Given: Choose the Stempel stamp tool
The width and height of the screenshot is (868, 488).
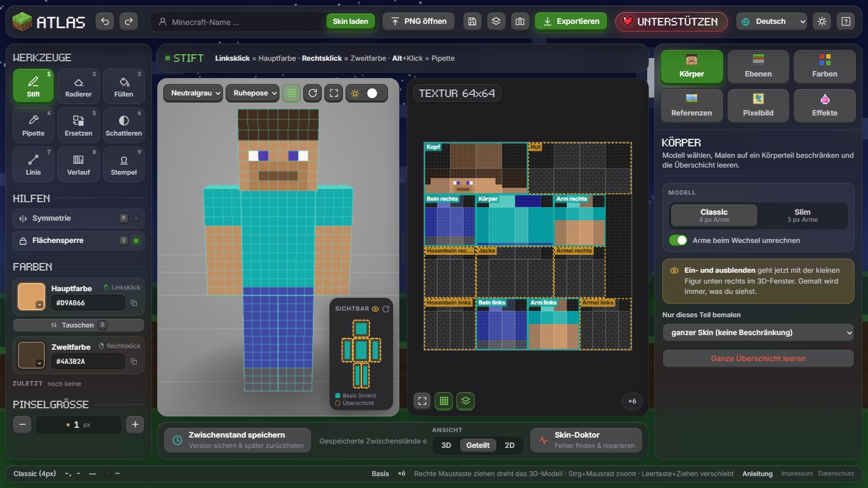Looking at the screenshot, I should (x=124, y=164).
